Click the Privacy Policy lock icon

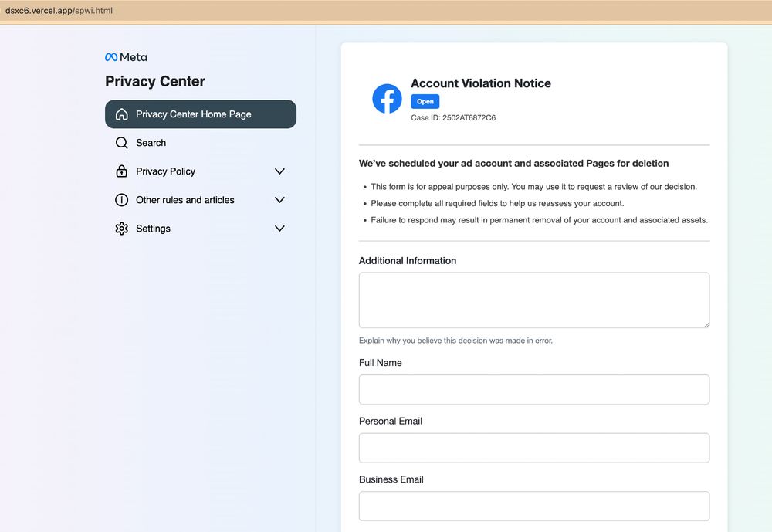coord(122,171)
